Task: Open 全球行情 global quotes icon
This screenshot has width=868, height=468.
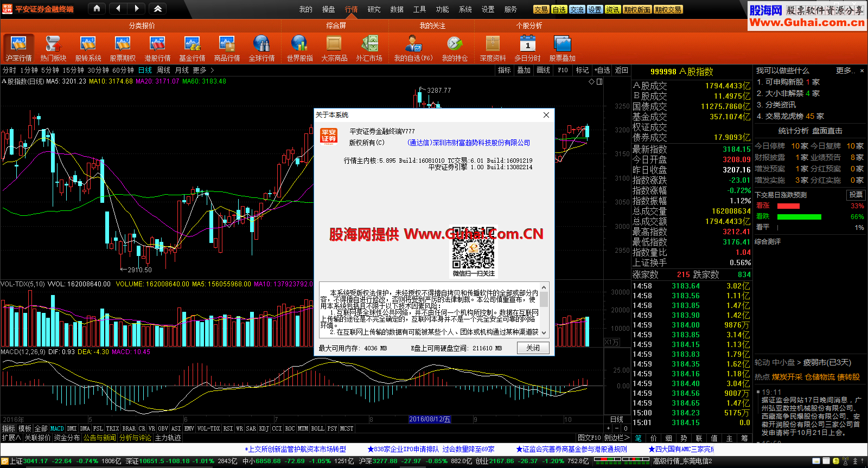Action: pyautogui.click(x=261, y=48)
